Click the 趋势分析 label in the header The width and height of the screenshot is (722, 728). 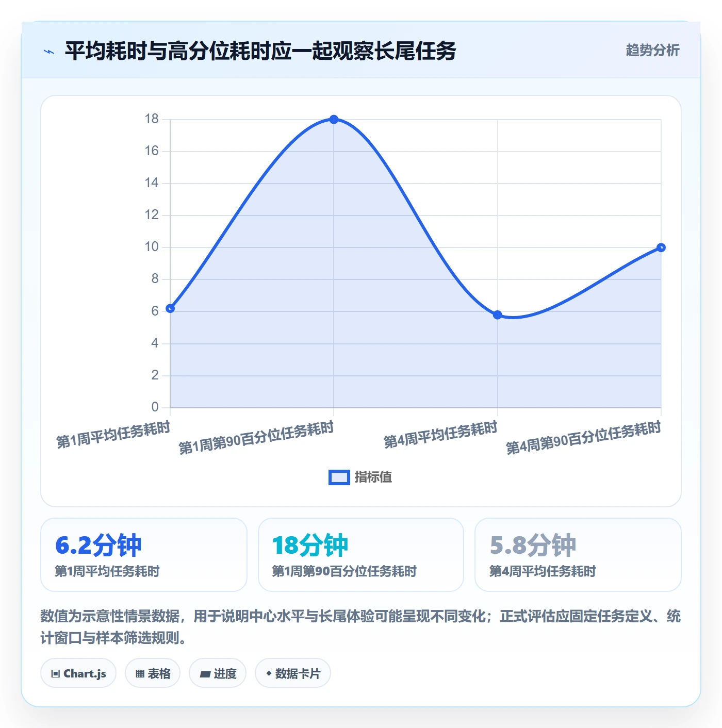[652, 50]
